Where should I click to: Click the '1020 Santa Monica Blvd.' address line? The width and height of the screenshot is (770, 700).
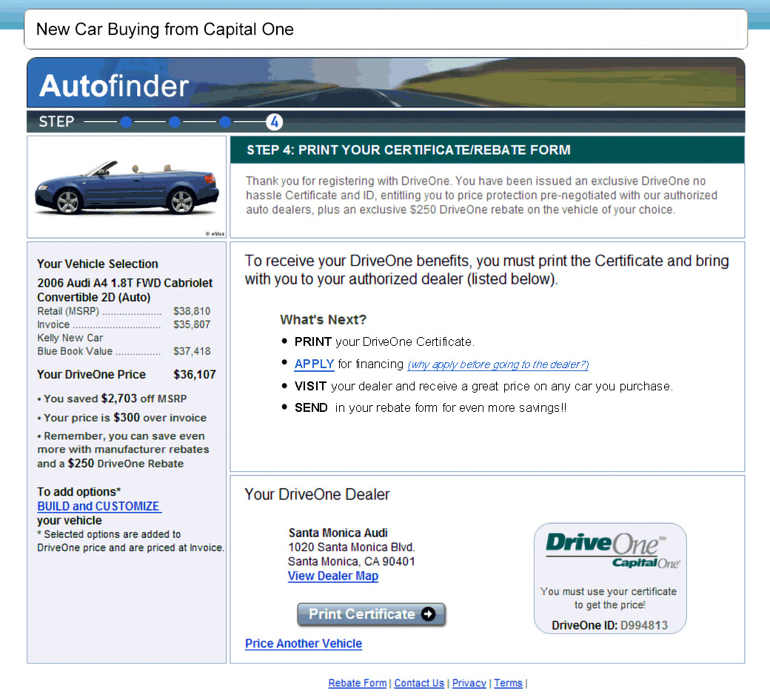coord(352,547)
